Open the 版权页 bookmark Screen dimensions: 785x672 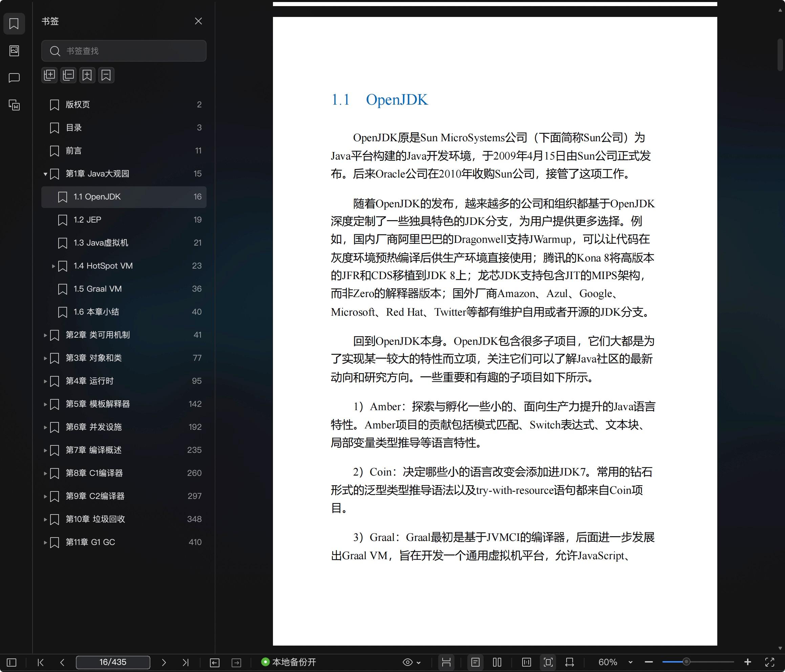click(x=124, y=105)
